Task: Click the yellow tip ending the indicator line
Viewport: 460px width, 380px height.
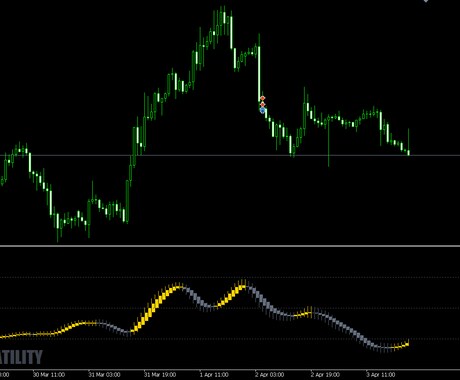Action: [x=407, y=344]
